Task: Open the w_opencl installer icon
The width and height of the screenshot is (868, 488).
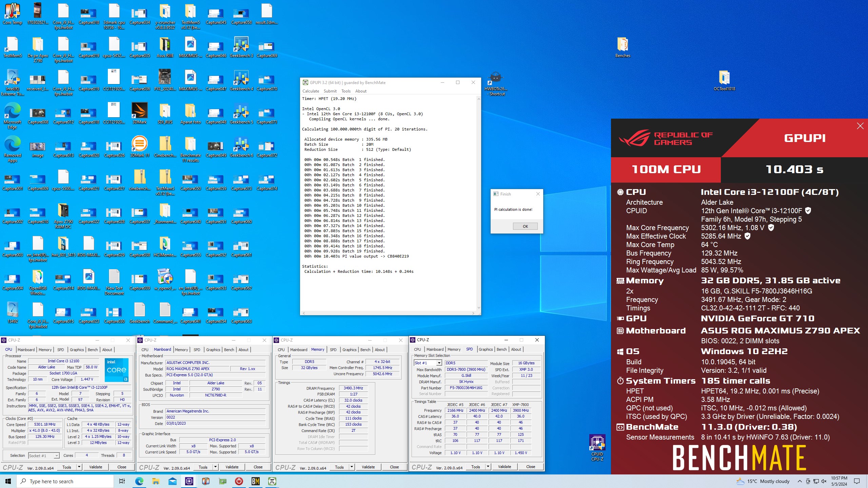Action: [165, 280]
